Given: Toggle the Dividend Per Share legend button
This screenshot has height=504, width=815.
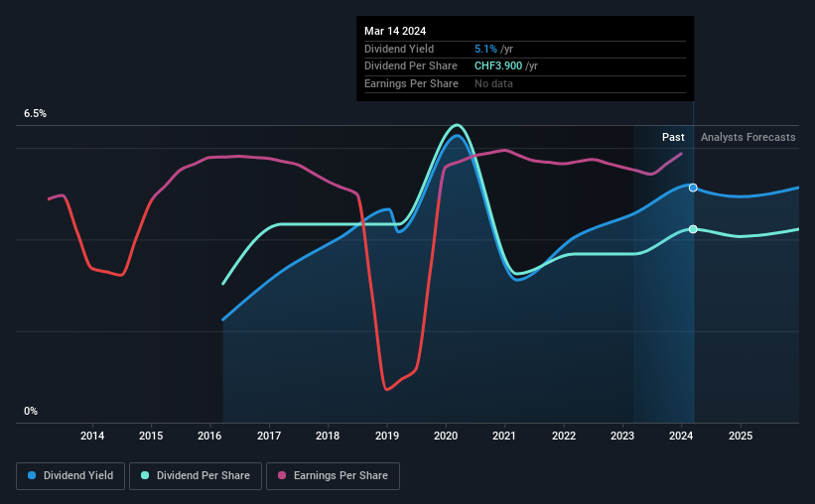Looking at the screenshot, I should tap(196, 476).
